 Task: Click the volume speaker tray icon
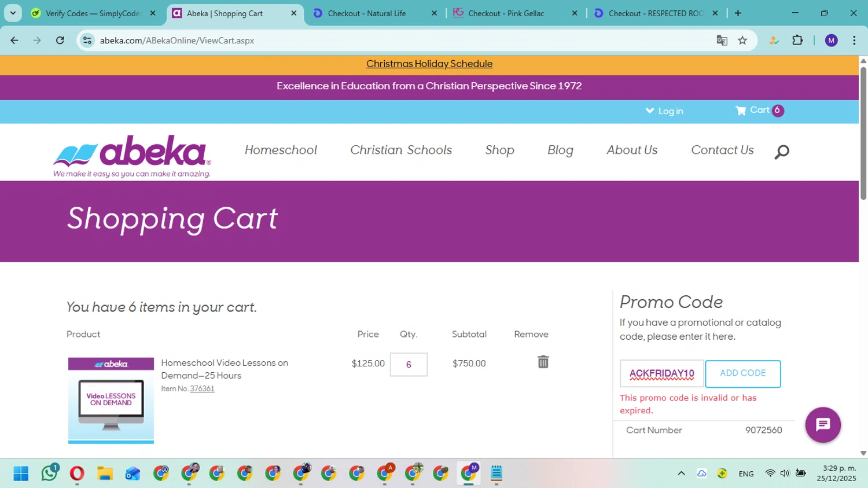(x=785, y=474)
